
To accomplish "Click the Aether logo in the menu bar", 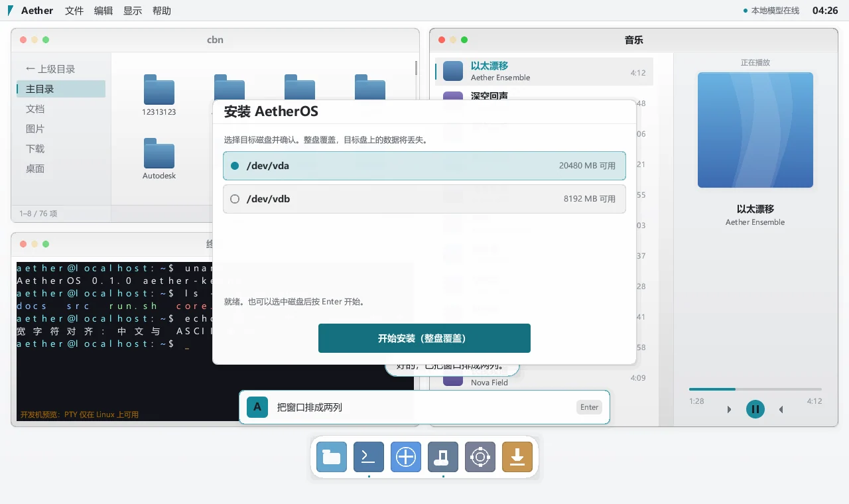I will [11, 11].
